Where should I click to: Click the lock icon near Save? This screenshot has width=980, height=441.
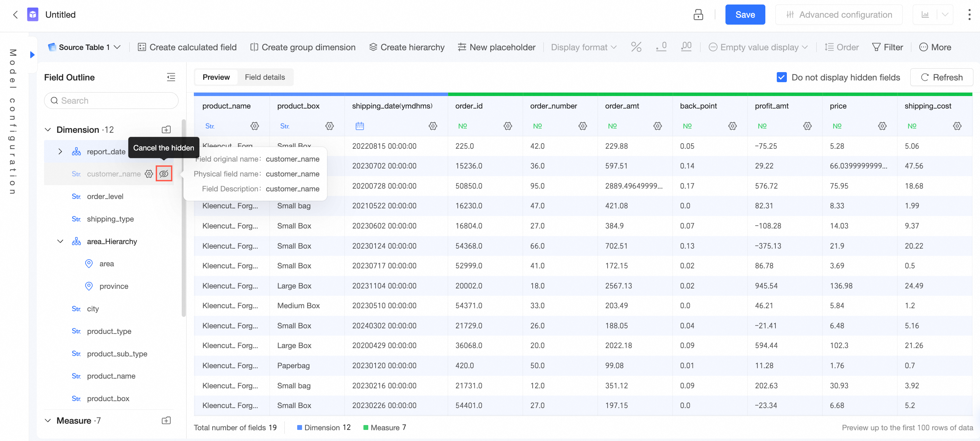click(x=698, y=15)
